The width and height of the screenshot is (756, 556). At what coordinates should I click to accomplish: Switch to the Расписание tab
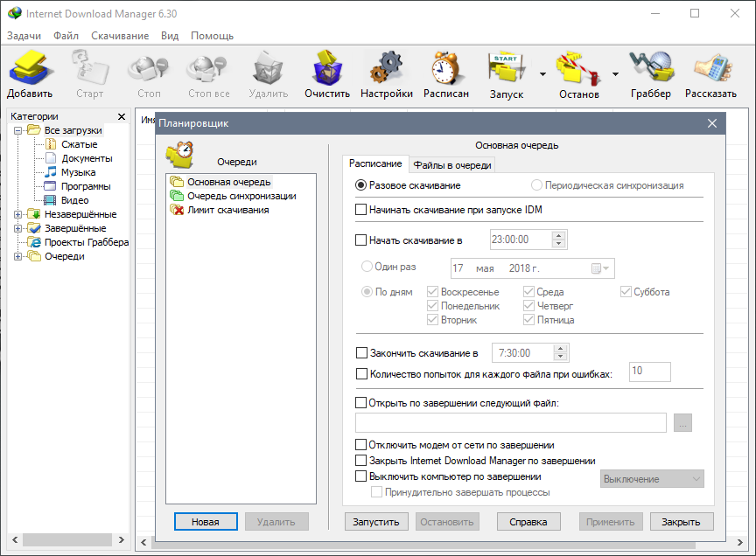pos(375,163)
